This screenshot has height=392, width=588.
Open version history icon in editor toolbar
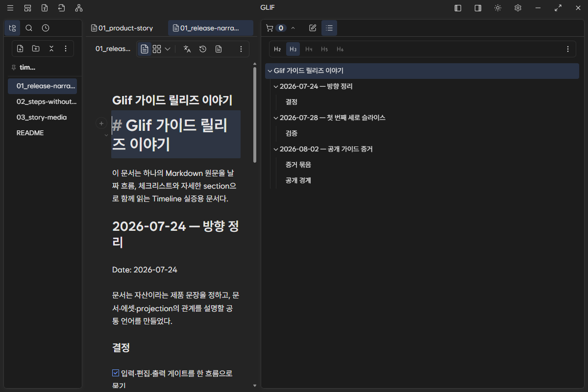(x=203, y=49)
